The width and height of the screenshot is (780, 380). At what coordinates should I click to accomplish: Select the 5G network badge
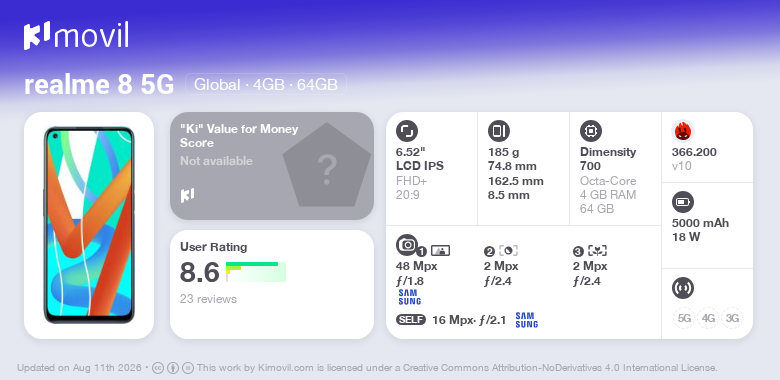(x=684, y=318)
